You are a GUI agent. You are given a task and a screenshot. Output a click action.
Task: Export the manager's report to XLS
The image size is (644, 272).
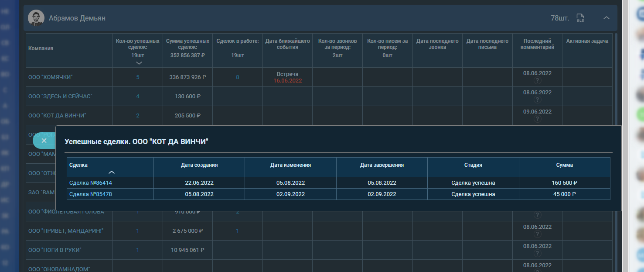580,18
